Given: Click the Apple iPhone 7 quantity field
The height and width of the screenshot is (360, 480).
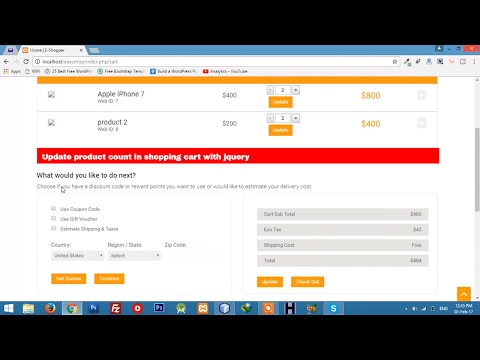Looking at the screenshot, I should (x=283, y=90).
